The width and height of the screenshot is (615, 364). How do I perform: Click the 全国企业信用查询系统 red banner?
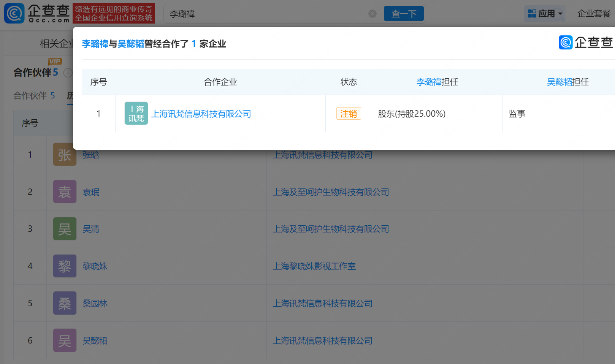click(x=114, y=13)
